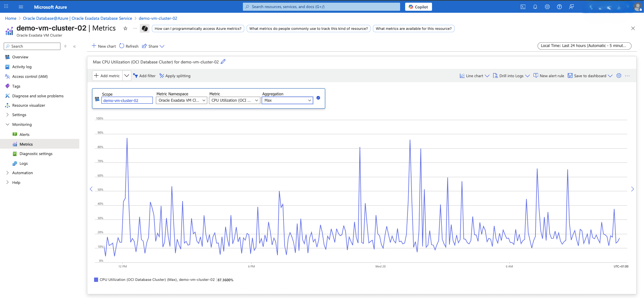This screenshot has height=298, width=644.
Task: Click the scope resource icon in the metric row
Action: click(97, 99)
